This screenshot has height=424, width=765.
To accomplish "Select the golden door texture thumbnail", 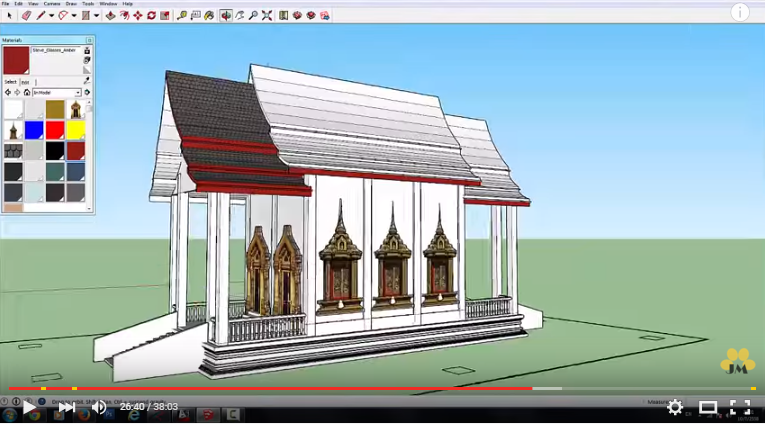I will (76, 109).
